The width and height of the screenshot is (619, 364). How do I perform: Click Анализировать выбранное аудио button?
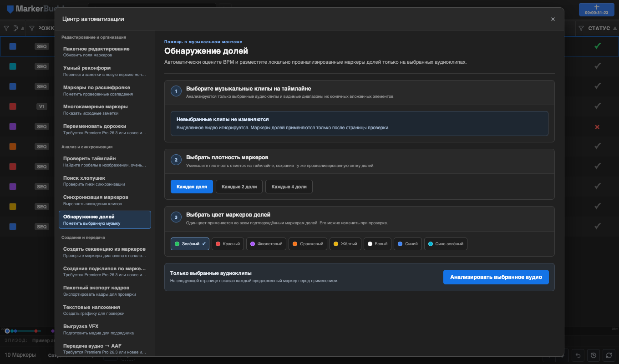[x=496, y=277]
